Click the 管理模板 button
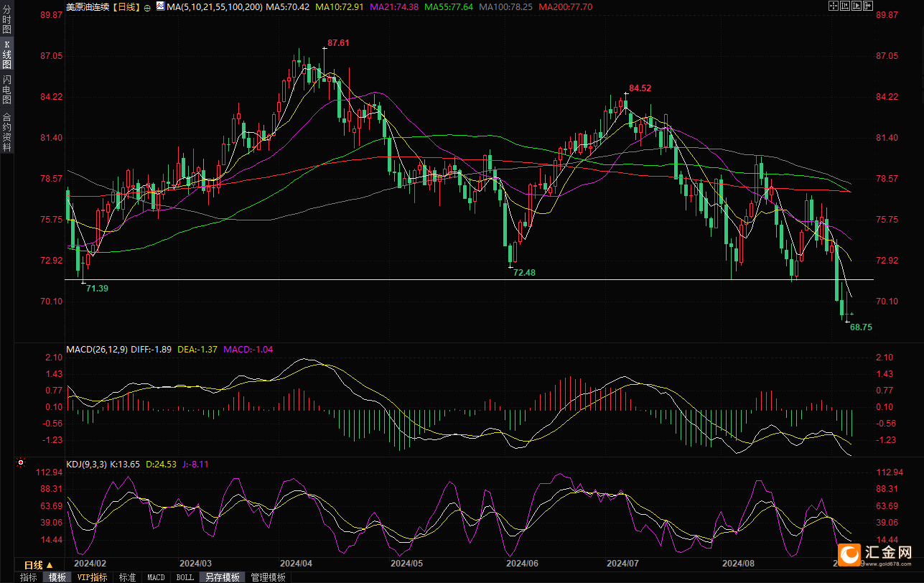 (x=268, y=577)
